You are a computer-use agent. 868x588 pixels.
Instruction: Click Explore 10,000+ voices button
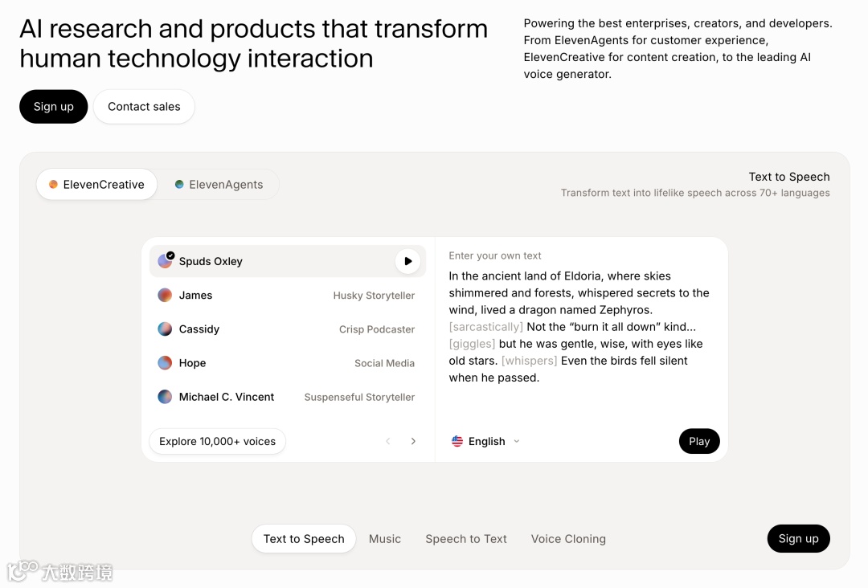(x=217, y=441)
